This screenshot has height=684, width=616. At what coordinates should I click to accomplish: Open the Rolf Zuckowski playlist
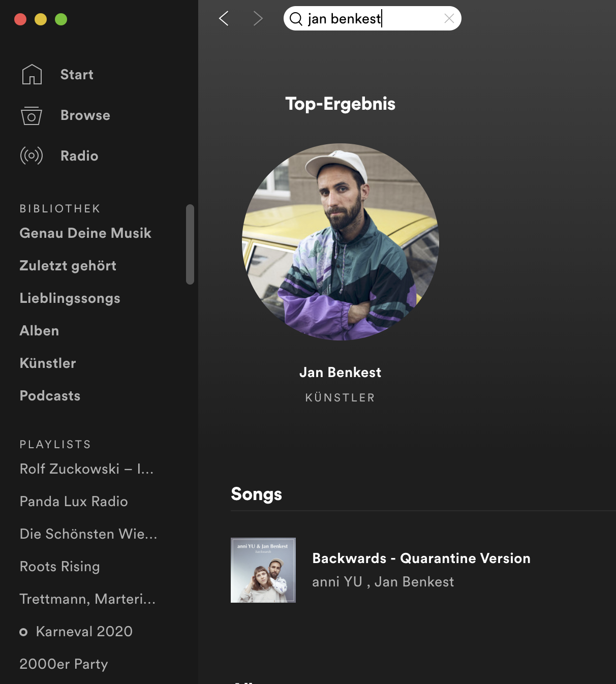click(86, 469)
